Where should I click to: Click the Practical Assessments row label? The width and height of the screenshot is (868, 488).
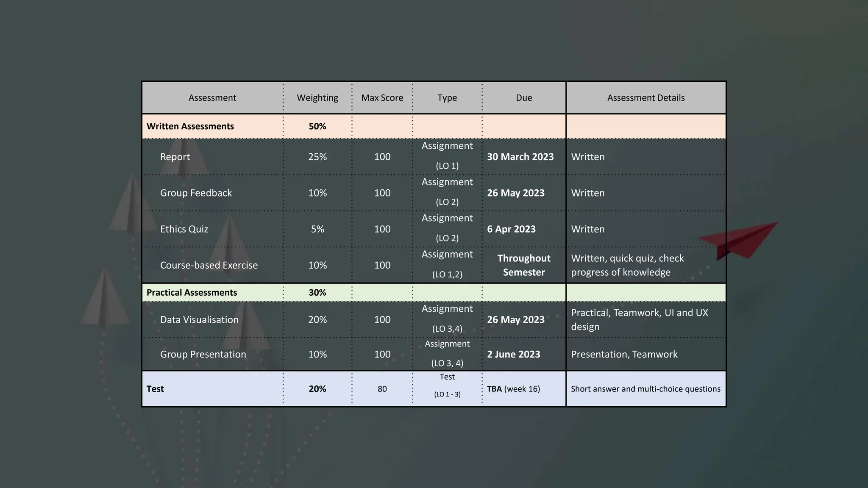[192, 293]
